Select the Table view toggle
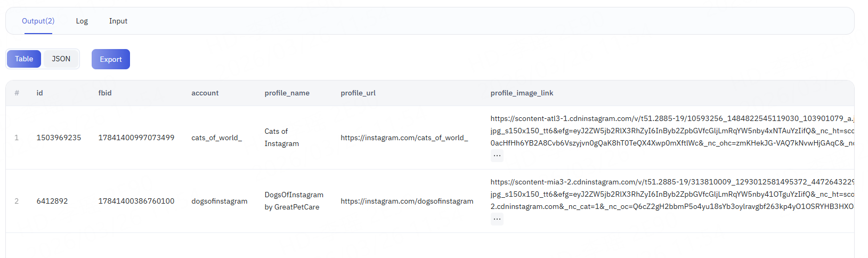 pyautogui.click(x=24, y=59)
